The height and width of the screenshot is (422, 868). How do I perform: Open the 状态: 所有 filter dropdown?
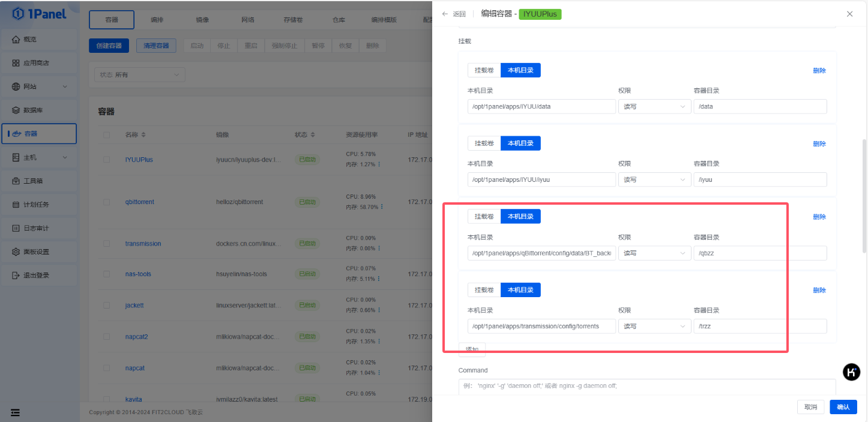point(140,75)
